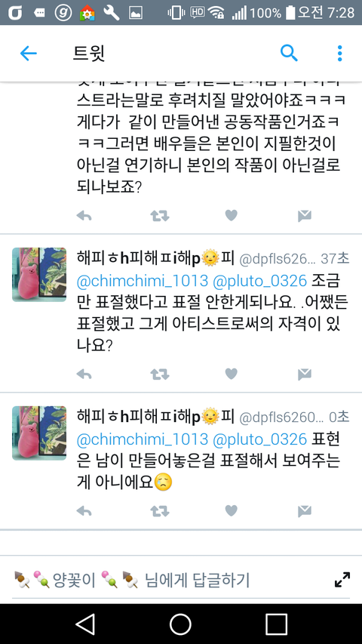Open @pluto_0326 mention in 0초 tweet
The height and width of the screenshot is (644, 362).
[x=259, y=439]
